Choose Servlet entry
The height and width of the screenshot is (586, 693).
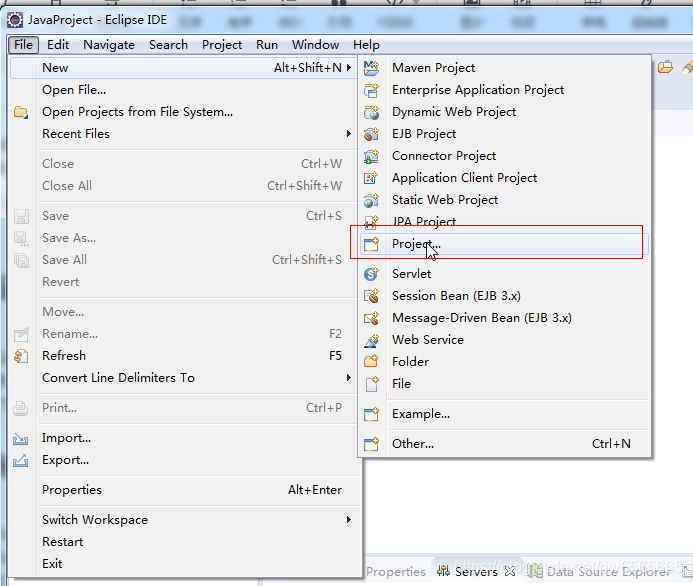[504, 274]
